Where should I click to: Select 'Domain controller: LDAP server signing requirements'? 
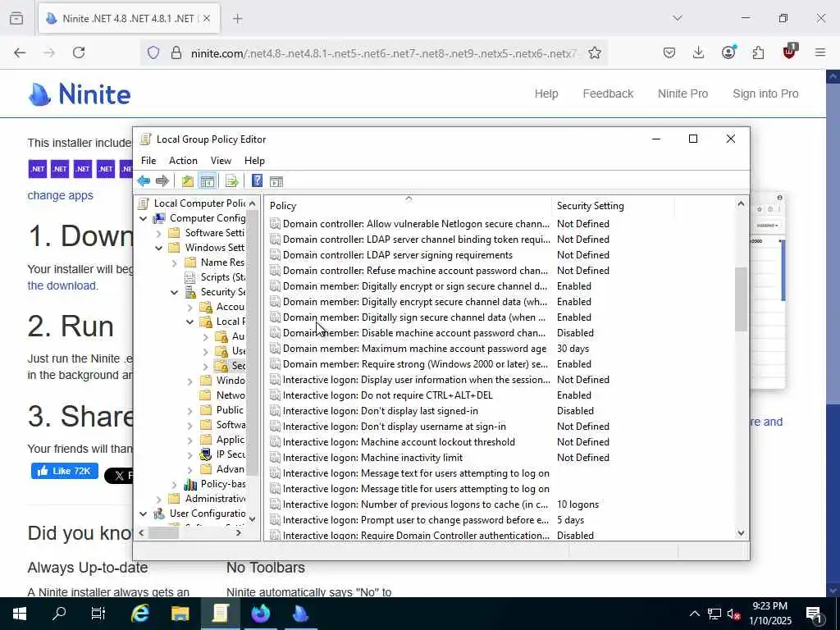398,255
